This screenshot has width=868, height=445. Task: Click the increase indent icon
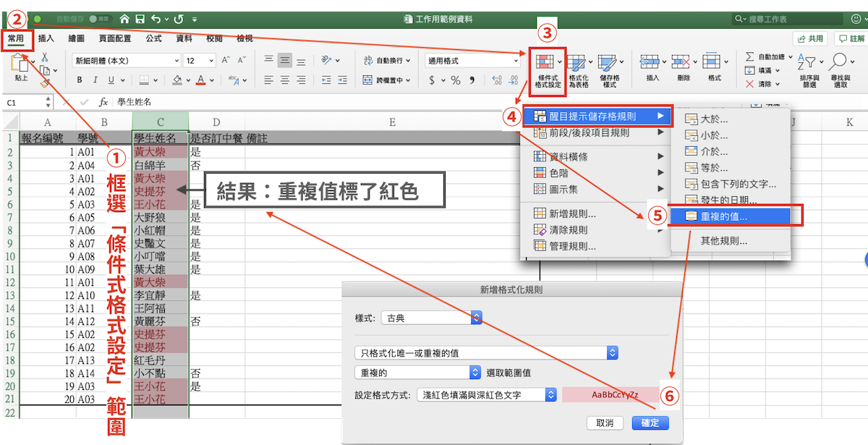[342, 80]
